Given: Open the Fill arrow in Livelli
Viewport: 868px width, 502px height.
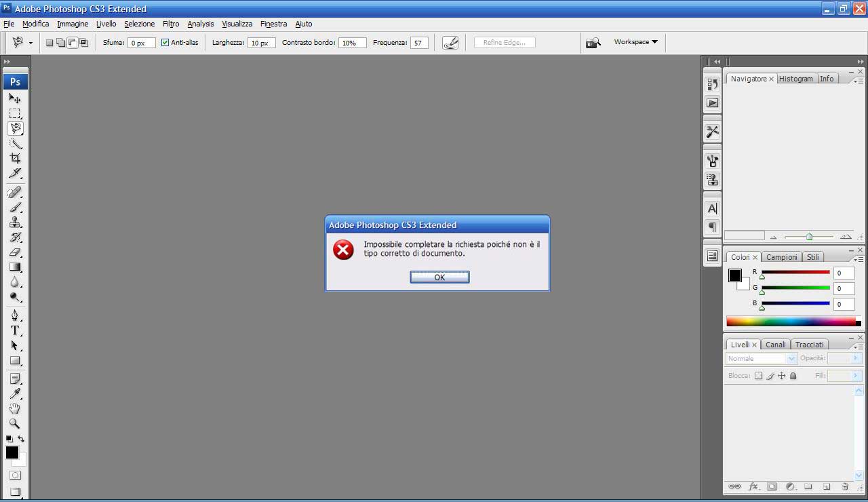Looking at the screenshot, I should pyautogui.click(x=856, y=375).
